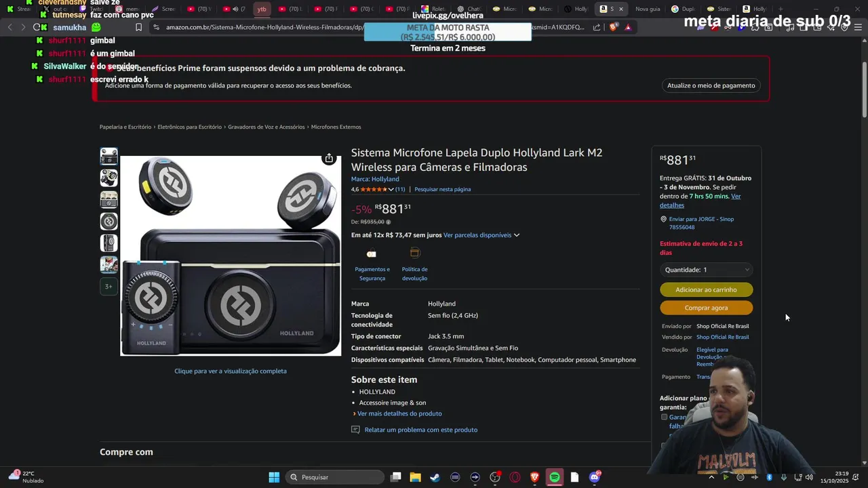Expand Ver parcelas disponíveis

coord(481,235)
